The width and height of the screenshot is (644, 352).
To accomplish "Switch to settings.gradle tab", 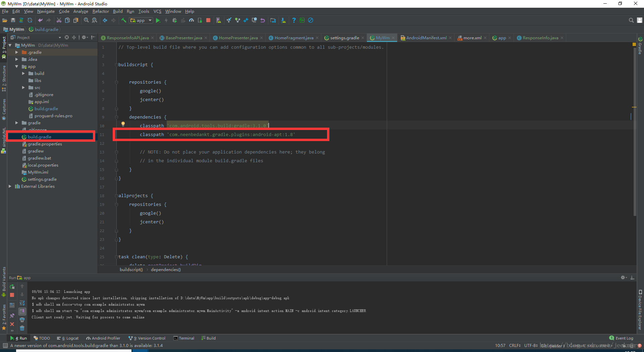I will pos(344,38).
